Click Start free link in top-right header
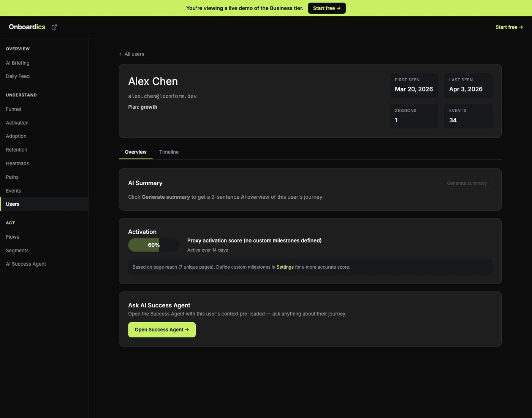The height and width of the screenshot is (418, 532). [509, 27]
